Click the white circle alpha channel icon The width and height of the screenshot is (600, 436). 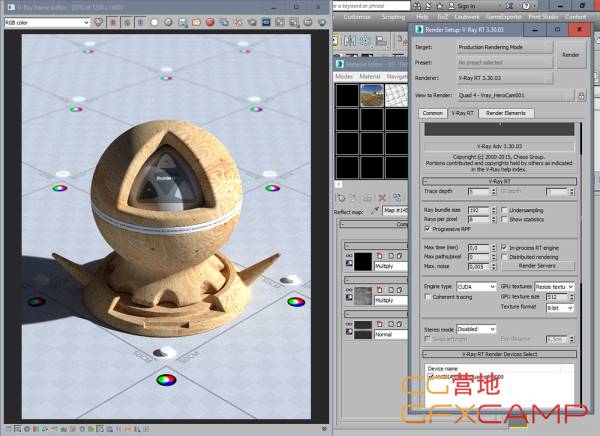click(155, 23)
